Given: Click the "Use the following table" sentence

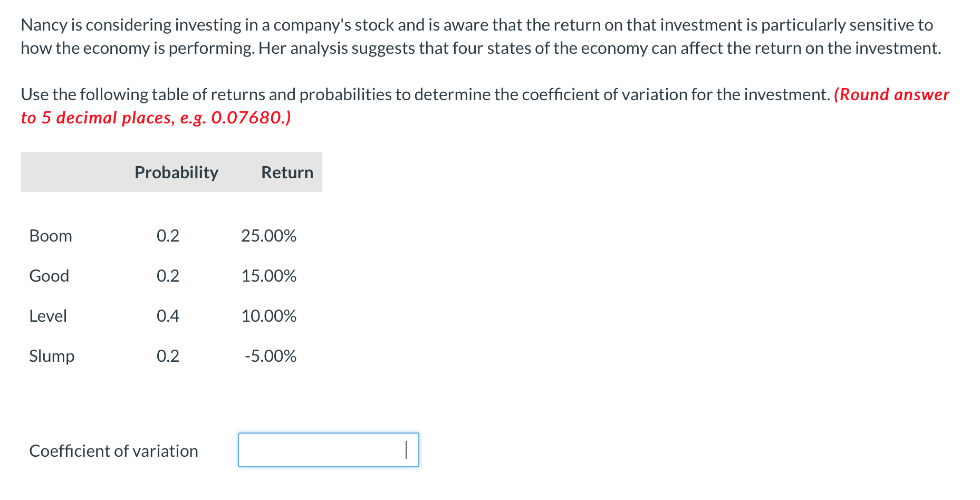Looking at the screenshot, I should (x=425, y=94).
